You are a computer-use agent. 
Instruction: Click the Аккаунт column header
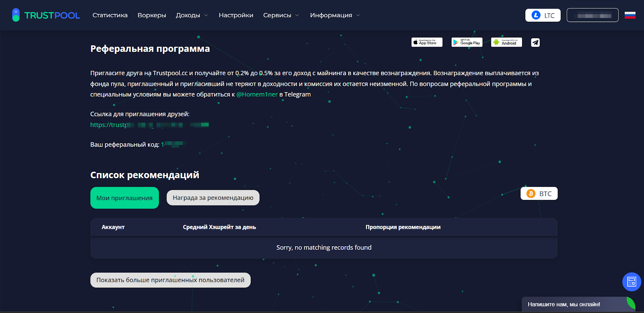click(x=113, y=227)
